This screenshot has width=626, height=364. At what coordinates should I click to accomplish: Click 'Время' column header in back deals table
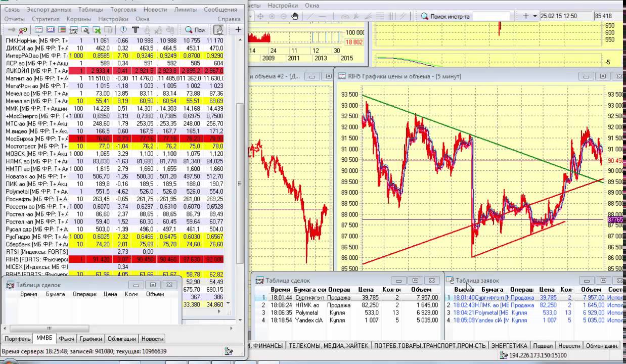tap(280, 290)
